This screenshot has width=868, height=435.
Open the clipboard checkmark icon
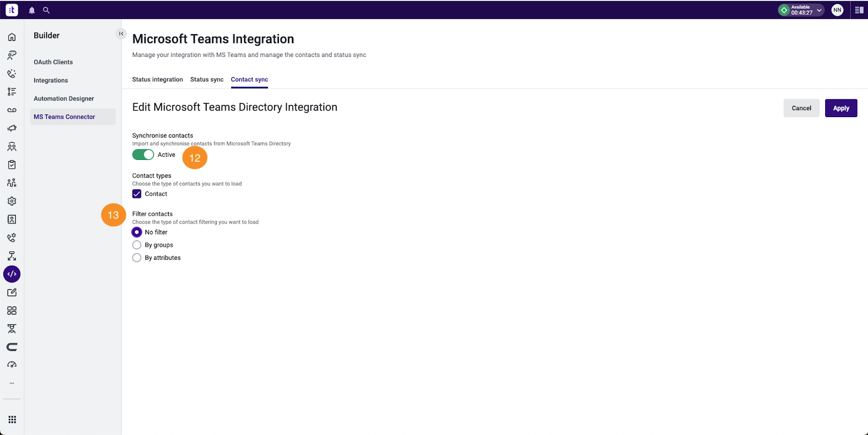click(12, 164)
